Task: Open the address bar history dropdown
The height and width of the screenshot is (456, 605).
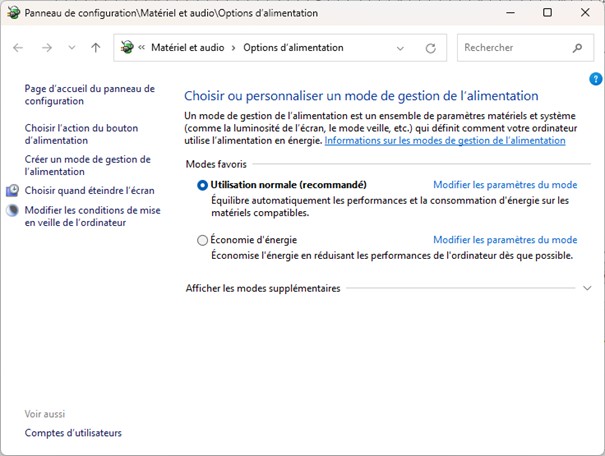Action: (400, 48)
